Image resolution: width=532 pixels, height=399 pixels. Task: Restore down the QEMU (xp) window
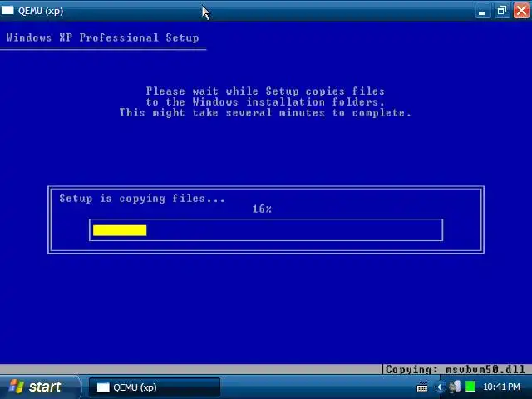(x=502, y=11)
